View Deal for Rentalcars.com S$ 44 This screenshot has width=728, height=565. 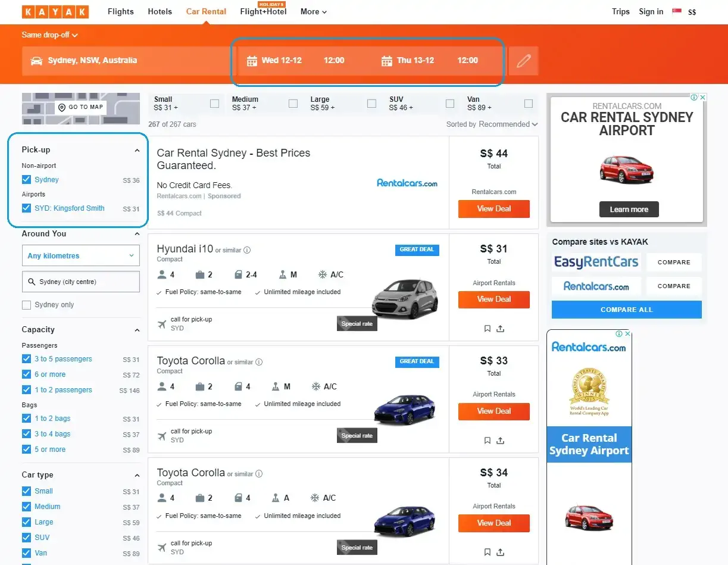[x=494, y=209]
